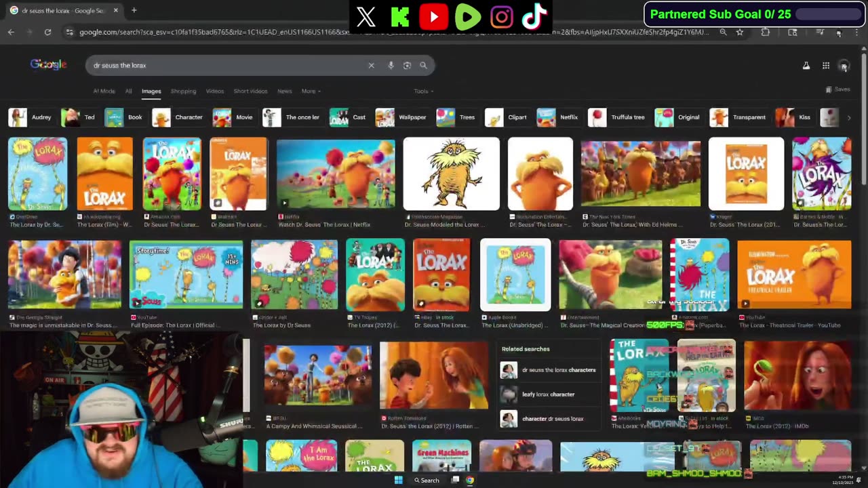The image size is (868, 488).
Task: Switch to the News tab
Action: click(x=284, y=91)
